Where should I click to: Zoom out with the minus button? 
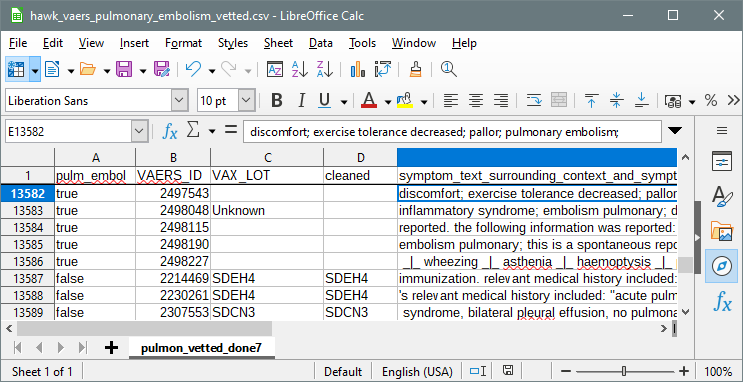pos(565,371)
